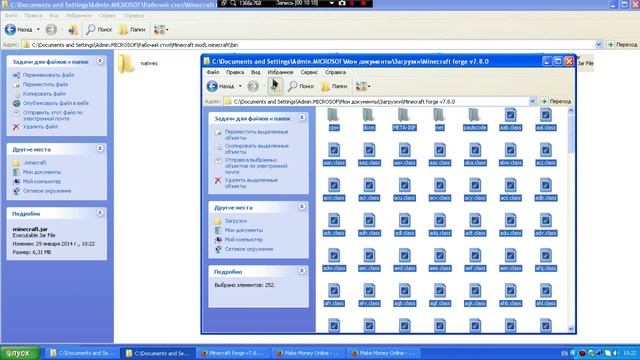Select the aal.class file
This screenshot has width=640, height=360.
[x=546, y=119]
